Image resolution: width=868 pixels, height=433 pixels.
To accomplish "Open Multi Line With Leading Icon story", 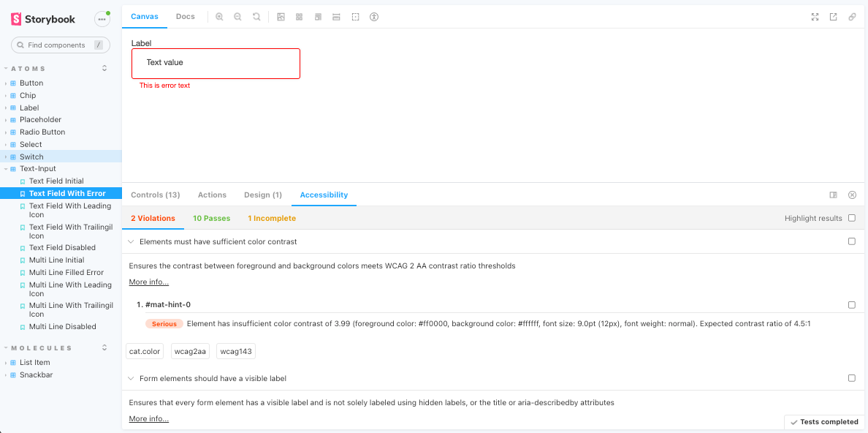I will (70, 289).
